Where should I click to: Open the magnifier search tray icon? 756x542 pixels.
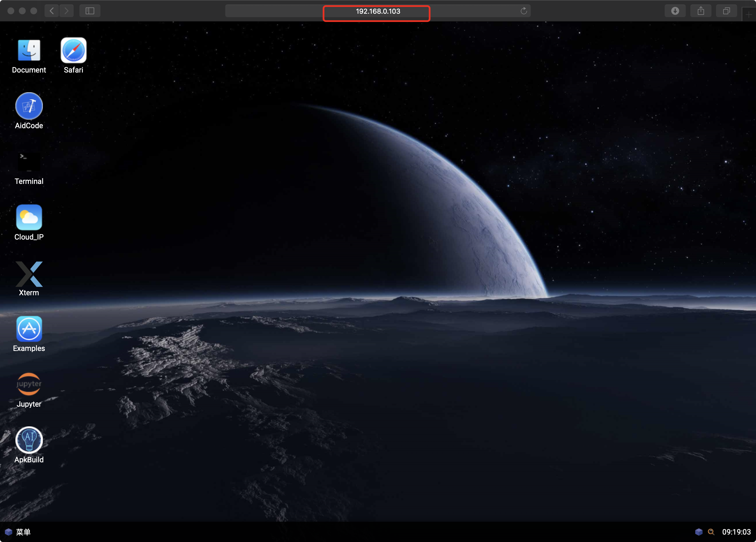pyautogui.click(x=711, y=532)
